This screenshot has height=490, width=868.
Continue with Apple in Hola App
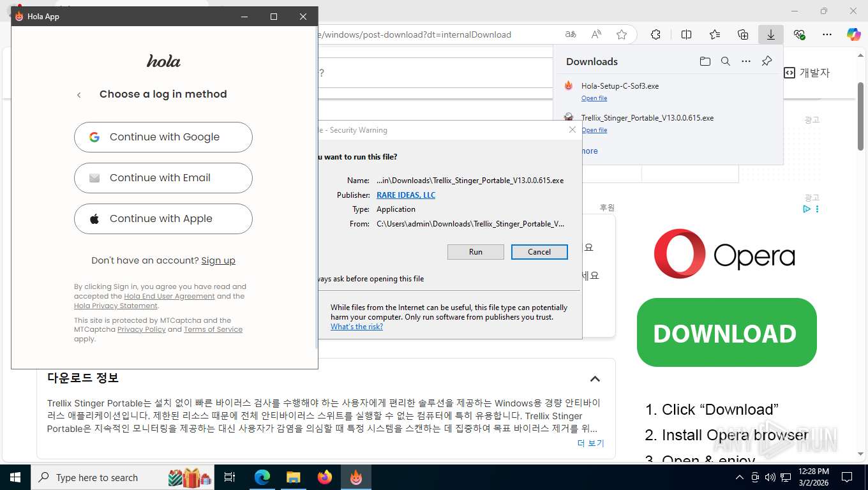(163, 219)
